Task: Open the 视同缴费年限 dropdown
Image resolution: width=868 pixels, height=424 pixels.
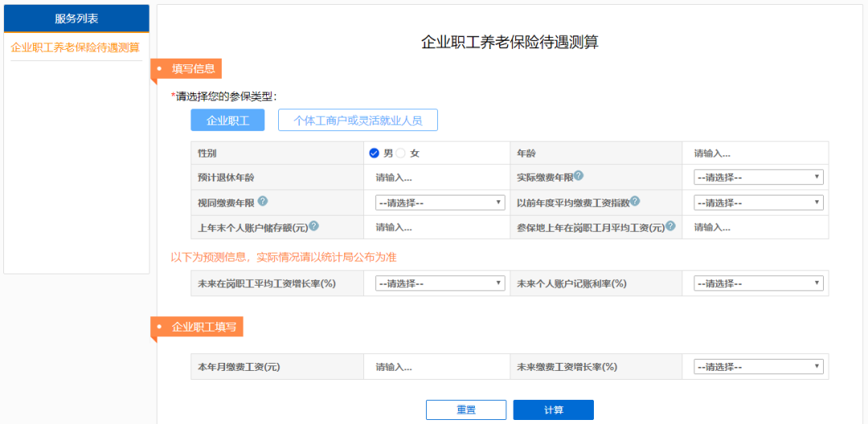Action: coord(440,203)
